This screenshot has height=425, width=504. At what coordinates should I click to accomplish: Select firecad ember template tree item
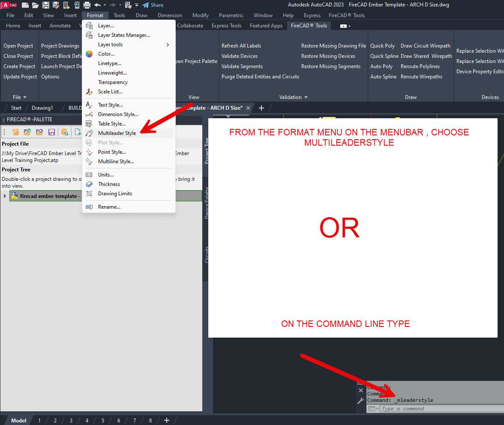coord(105,196)
